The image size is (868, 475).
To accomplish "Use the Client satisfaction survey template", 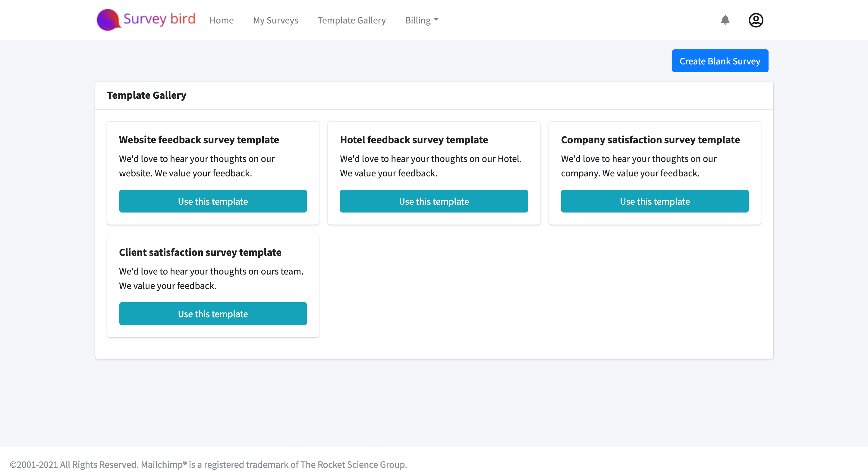I will 212,313.
